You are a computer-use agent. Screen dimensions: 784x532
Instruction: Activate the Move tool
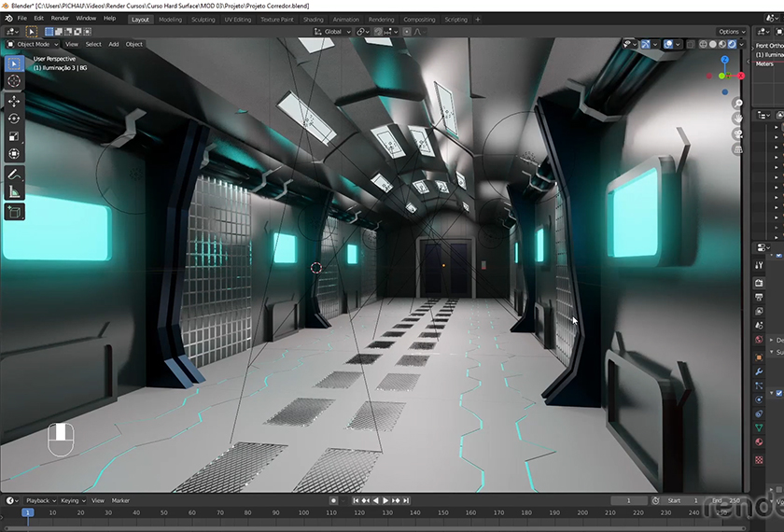point(14,101)
